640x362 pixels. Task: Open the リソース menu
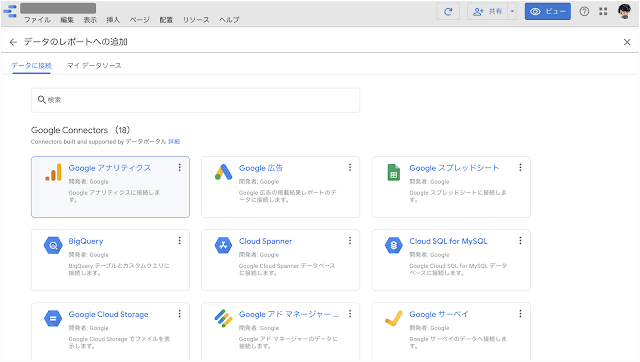coord(196,20)
